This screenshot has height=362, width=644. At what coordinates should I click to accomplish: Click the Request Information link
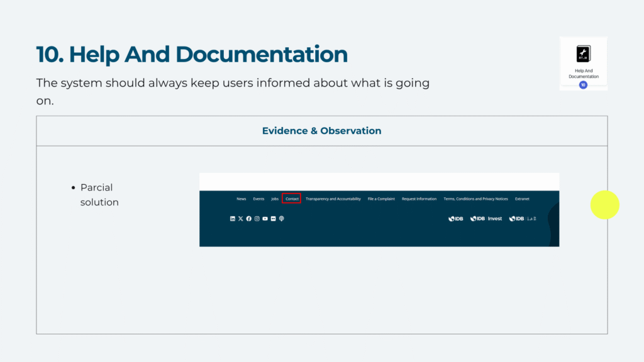point(419,199)
